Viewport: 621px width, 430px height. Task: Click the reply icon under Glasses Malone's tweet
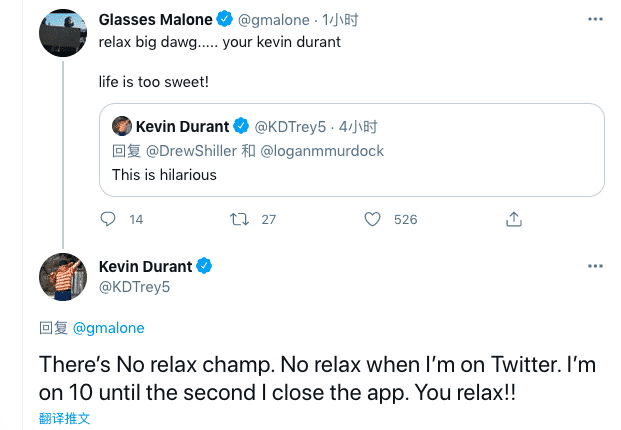pos(110,219)
